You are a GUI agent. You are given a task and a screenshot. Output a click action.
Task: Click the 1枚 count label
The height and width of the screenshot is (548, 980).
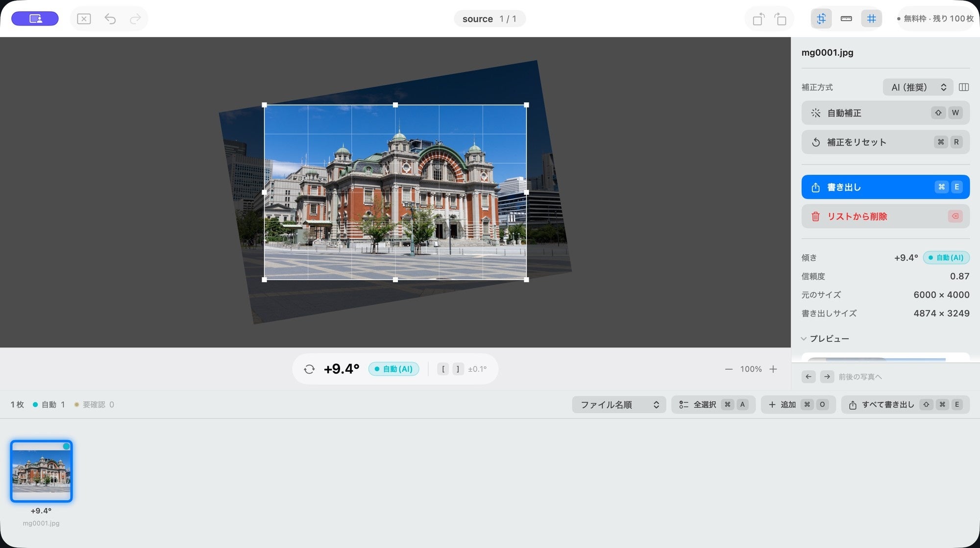point(17,405)
